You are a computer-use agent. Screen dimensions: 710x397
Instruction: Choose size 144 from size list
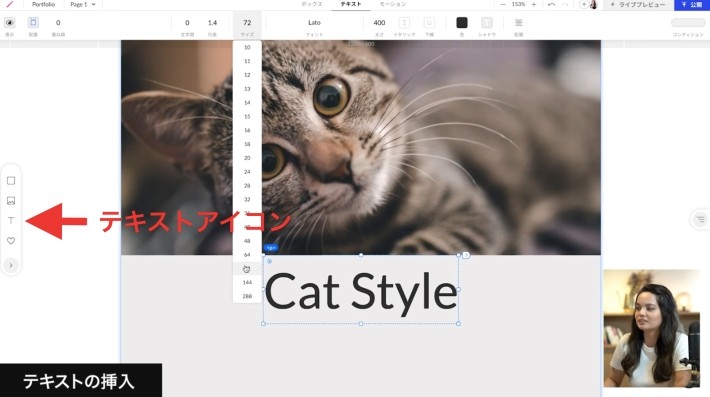pyautogui.click(x=247, y=282)
